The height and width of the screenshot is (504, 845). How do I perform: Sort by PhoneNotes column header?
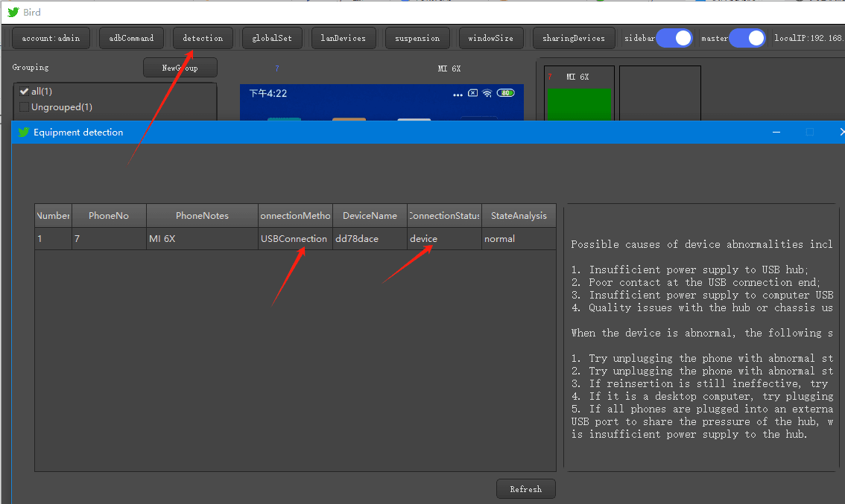(202, 215)
